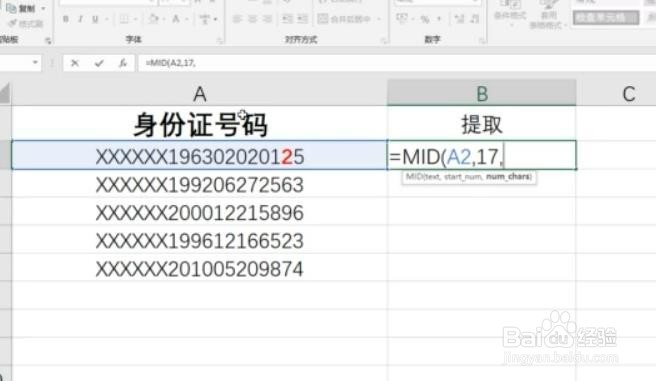
Task: Confirm the formula with the checkmark
Action: (99, 63)
